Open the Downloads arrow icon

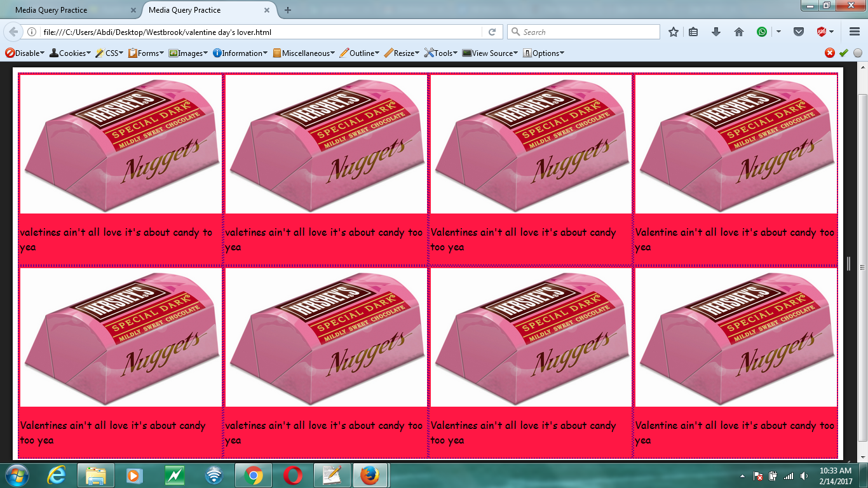716,32
